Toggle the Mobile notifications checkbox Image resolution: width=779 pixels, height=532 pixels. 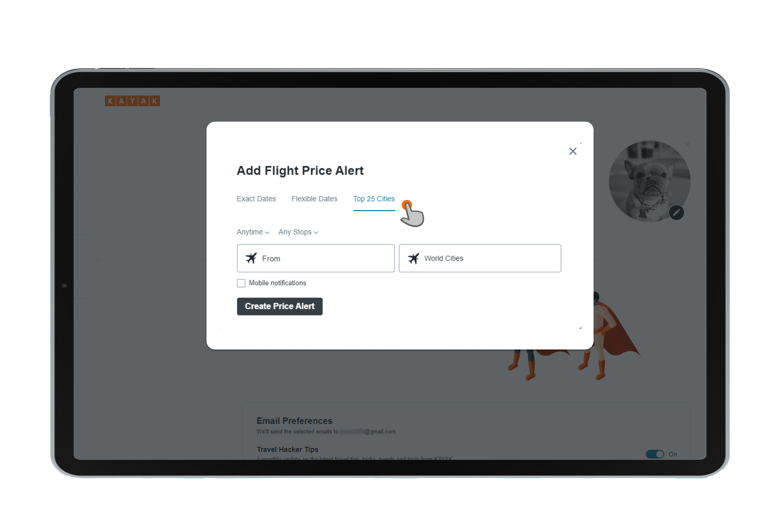point(241,283)
